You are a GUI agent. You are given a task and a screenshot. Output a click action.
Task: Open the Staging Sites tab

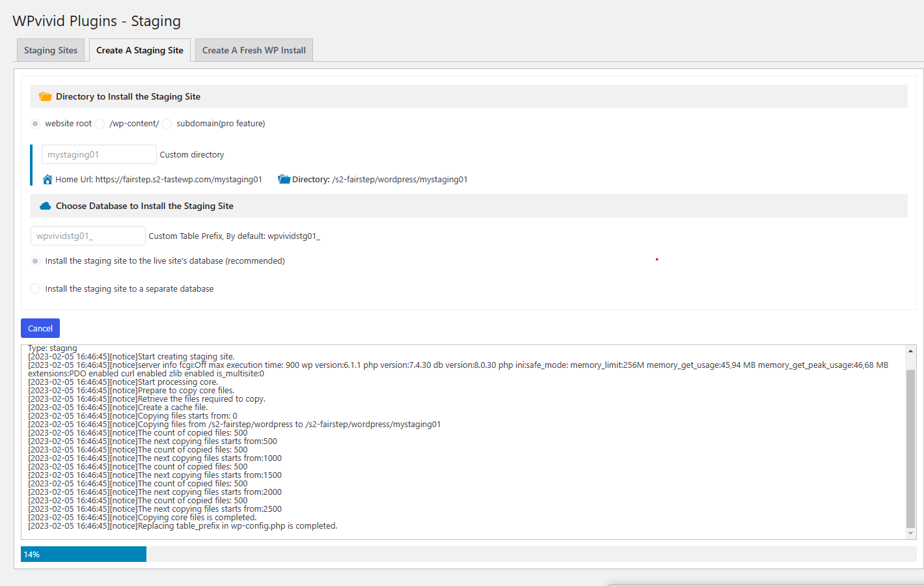click(x=51, y=50)
